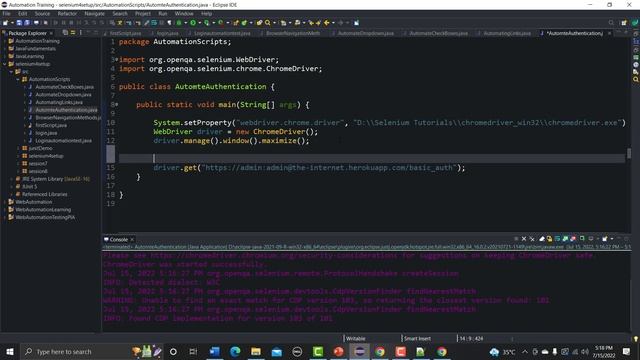640x360 pixels.
Task: Open Chrome from the Windows taskbar
Action: (380, 351)
